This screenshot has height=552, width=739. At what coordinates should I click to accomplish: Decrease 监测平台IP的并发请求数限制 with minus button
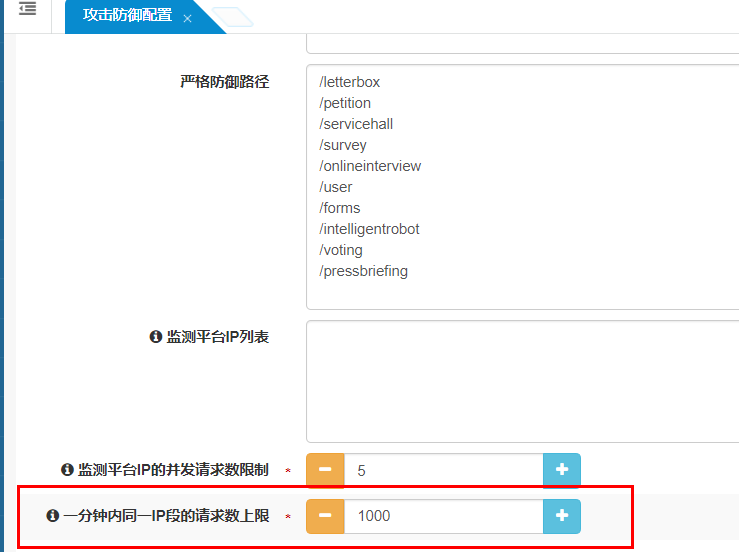[325, 470]
